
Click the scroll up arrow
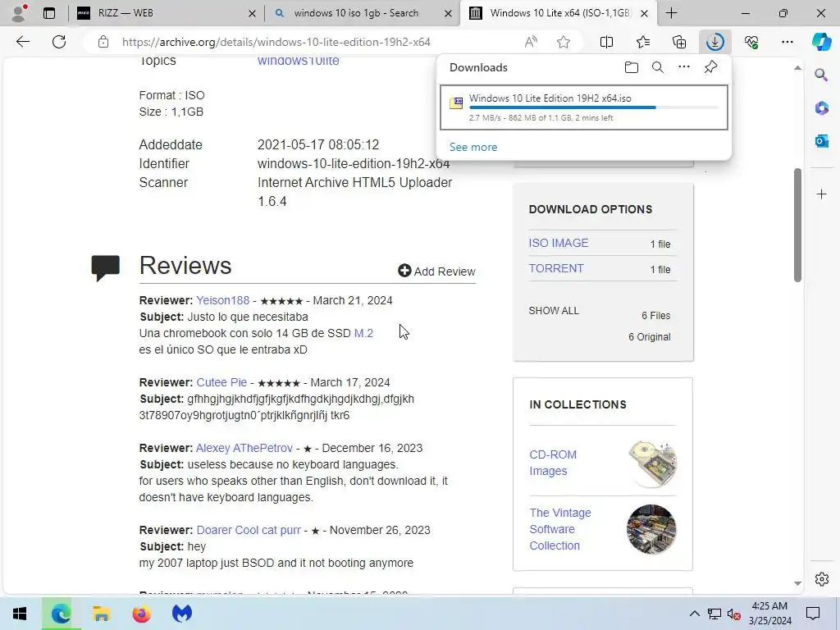click(x=797, y=67)
